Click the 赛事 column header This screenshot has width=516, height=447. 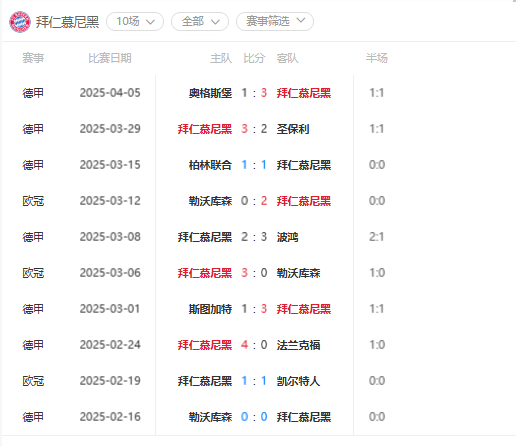tap(33, 58)
